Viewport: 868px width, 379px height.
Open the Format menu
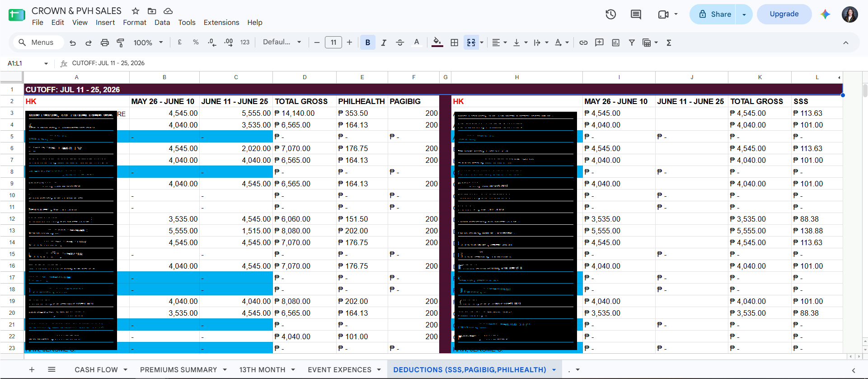[135, 23]
